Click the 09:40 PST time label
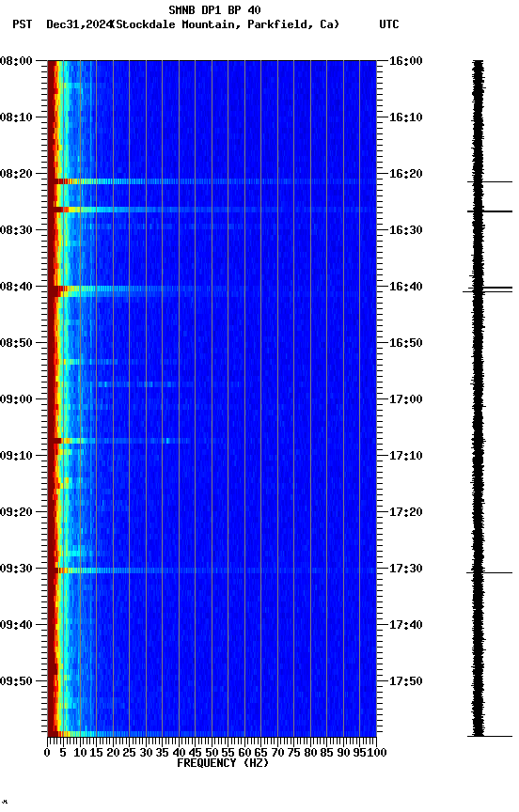519x812 pixels. [x=16, y=625]
